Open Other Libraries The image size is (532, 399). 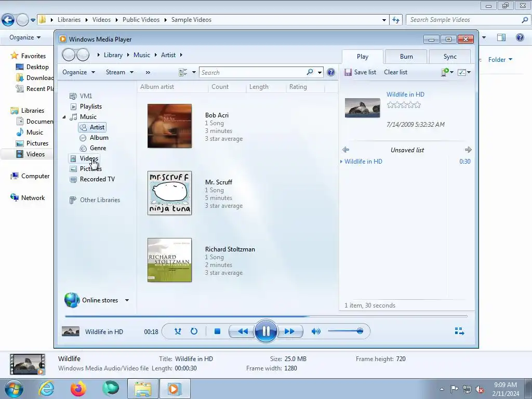pos(95,200)
